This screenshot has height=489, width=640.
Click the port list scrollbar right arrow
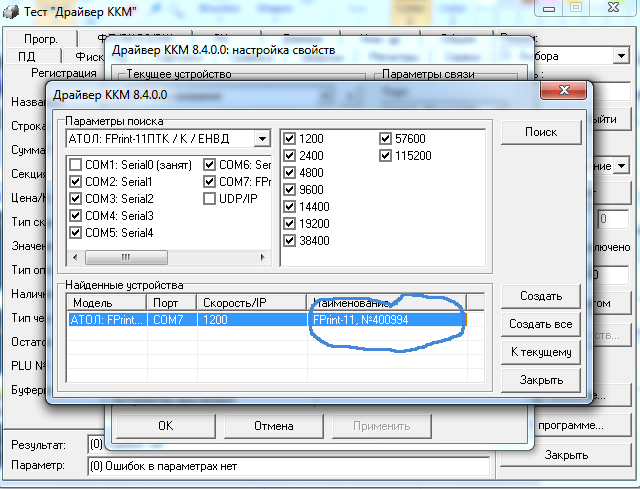pos(262,257)
